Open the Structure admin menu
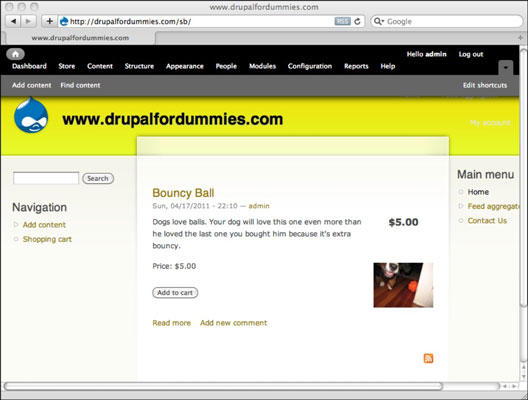 (x=139, y=66)
